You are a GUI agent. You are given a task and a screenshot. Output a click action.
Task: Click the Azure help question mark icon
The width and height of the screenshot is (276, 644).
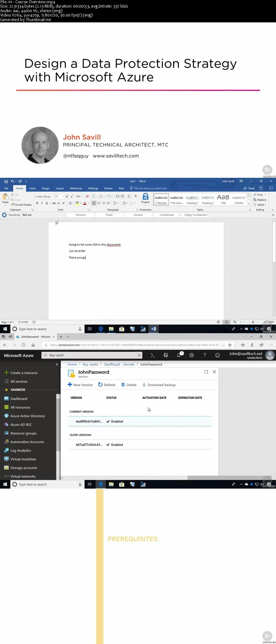point(205,355)
